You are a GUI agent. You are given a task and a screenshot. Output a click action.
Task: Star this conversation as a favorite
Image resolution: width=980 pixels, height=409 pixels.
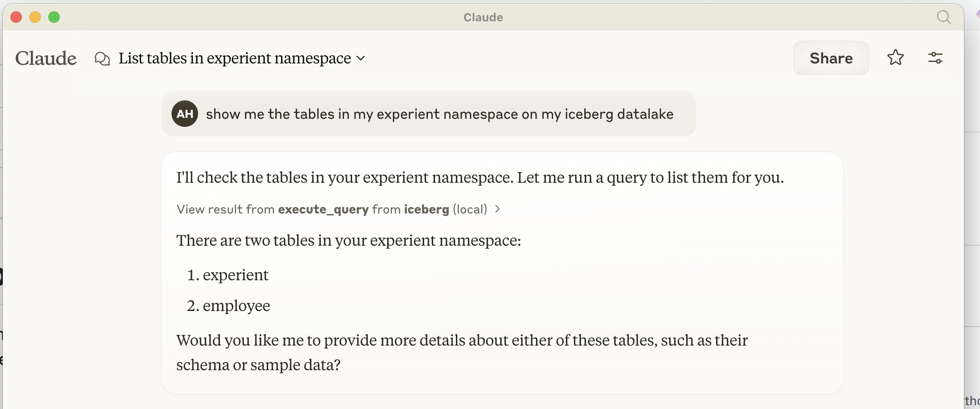click(x=895, y=58)
